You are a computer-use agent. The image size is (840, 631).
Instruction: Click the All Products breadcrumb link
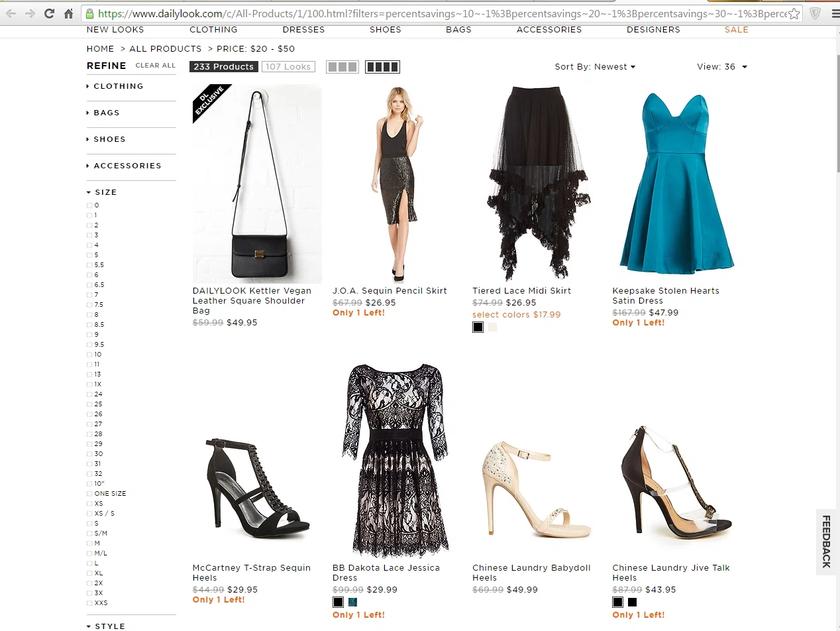coord(166,49)
